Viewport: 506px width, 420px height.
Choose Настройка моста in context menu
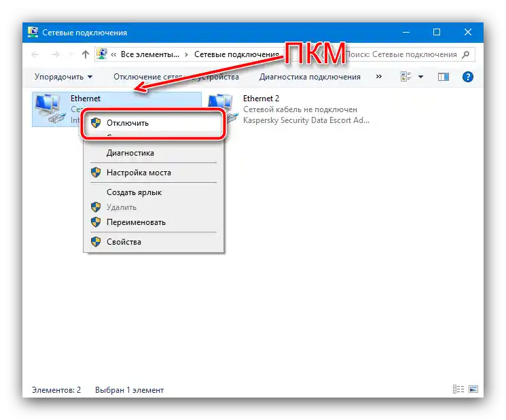(153, 173)
